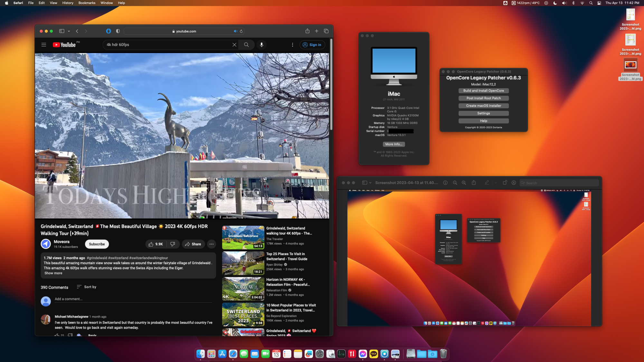Open a new Safari tab

[317, 31]
